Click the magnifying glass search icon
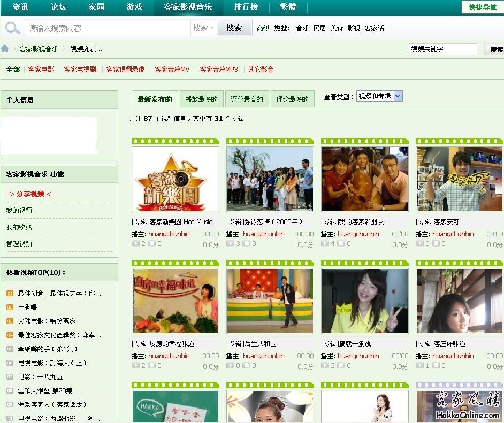Viewport: 504px width, 423px height. [x=13, y=28]
